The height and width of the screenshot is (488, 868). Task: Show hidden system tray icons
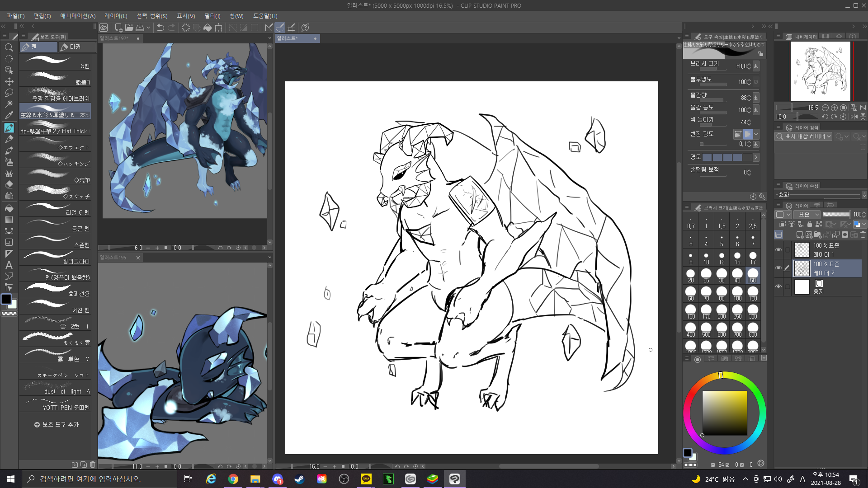point(745,479)
